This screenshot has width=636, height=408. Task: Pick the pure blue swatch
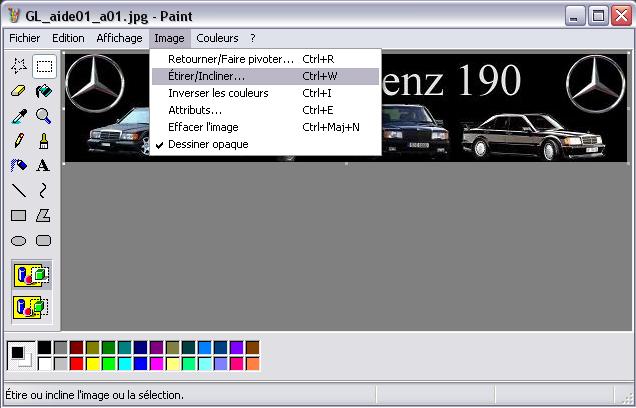click(x=140, y=364)
